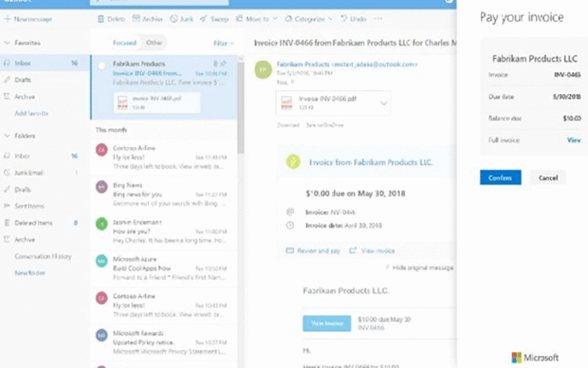Click the Delete trash icon in toolbar
The image size is (588, 368).
pos(100,18)
